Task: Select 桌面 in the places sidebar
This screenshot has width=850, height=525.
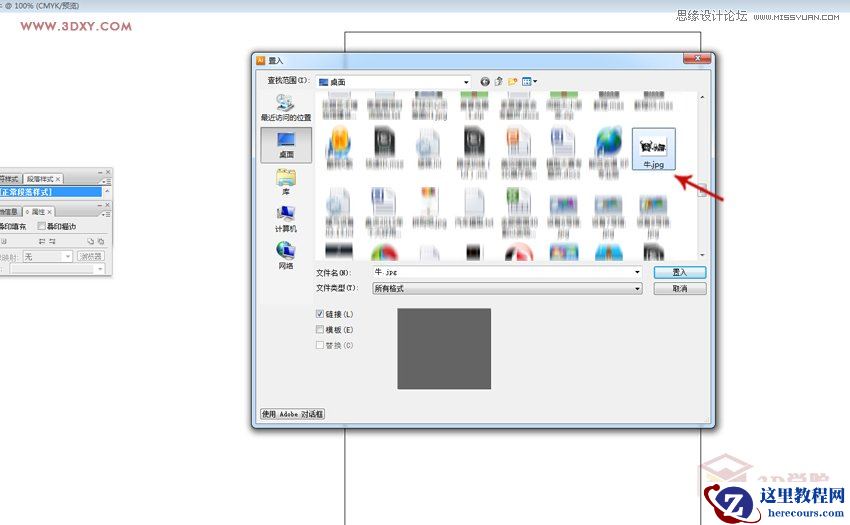Action: [x=286, y=145]
